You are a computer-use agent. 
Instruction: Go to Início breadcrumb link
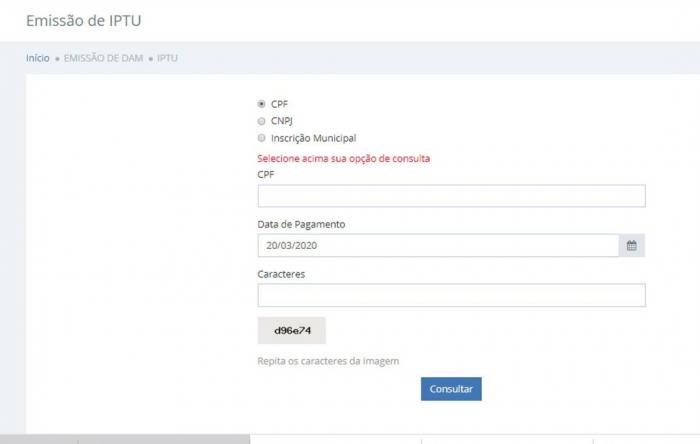[37, 58]
